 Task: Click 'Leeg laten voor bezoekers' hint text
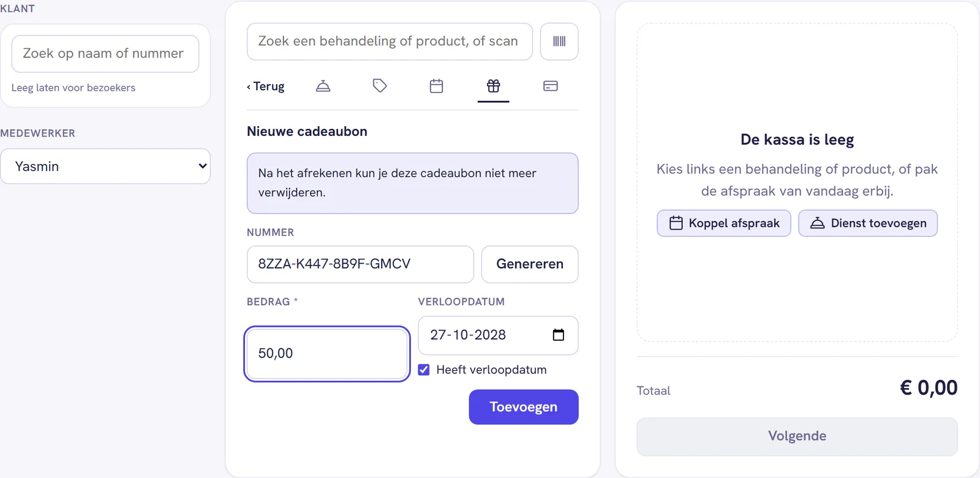tap(73, 88)
